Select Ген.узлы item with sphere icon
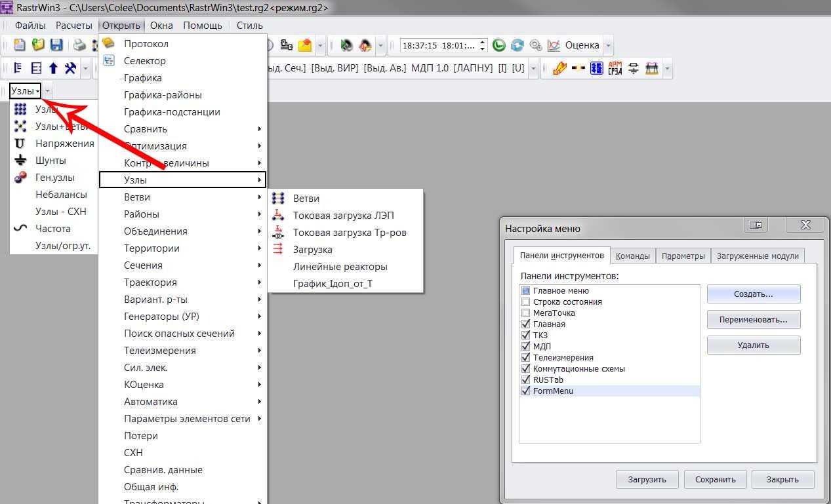Image resolution: width=831 pixels, height=504 pixels. coord(54,178)
